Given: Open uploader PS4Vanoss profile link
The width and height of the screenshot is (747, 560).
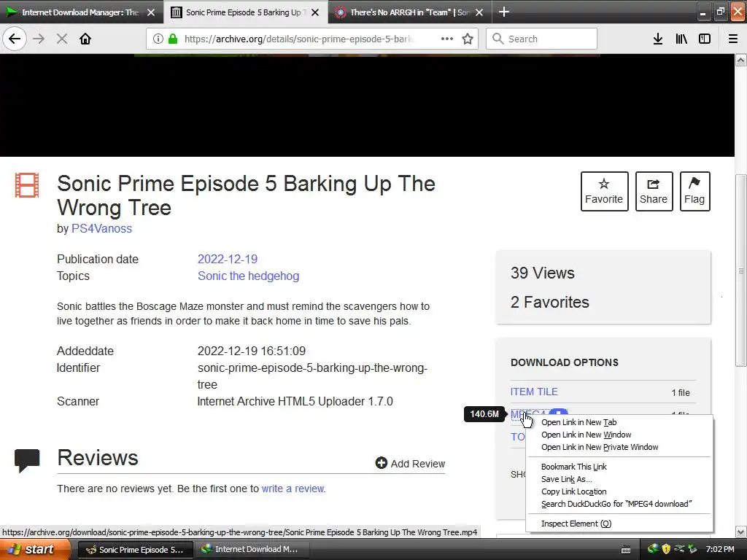Looking at the screenshot, I should click(101, 228).
